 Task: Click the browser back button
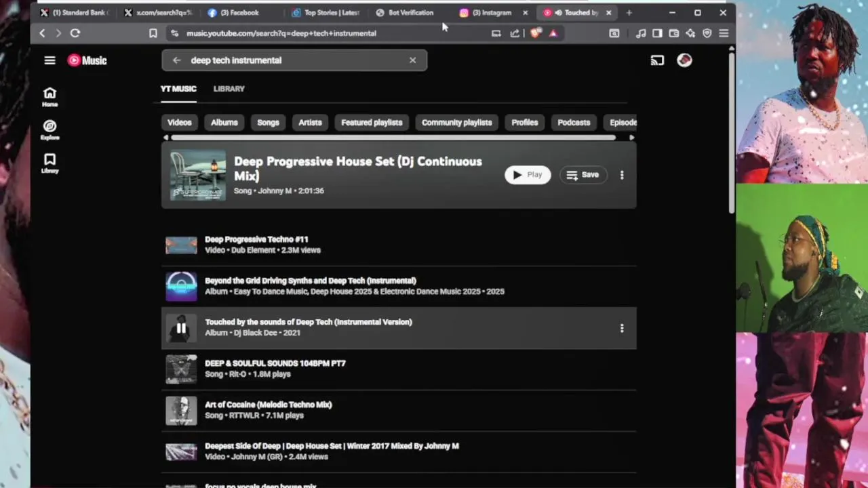click(42, 33)
